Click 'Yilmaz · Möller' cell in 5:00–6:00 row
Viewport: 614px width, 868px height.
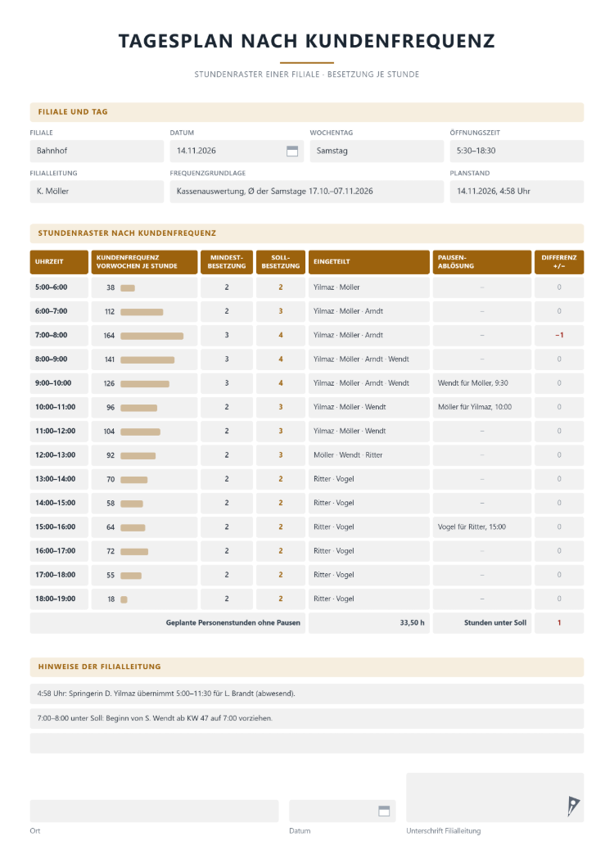(368, 287)
